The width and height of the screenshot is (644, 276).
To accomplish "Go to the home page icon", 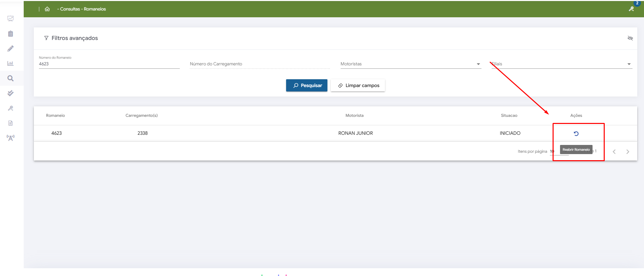I will coord(47,9).
